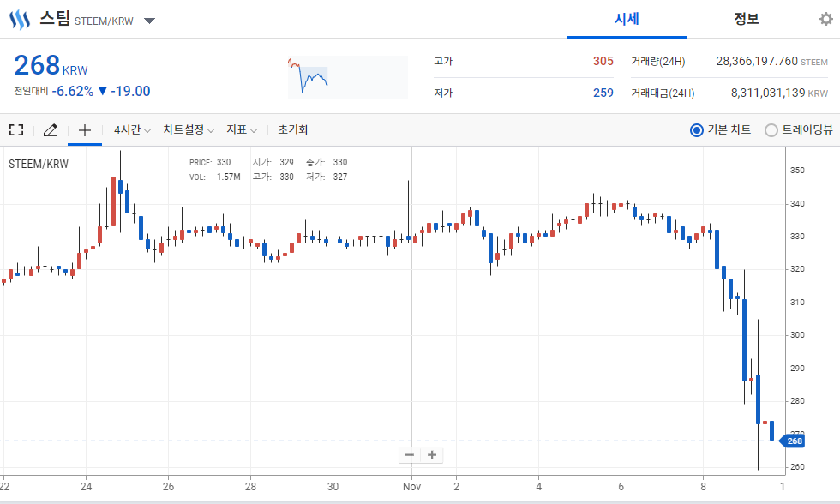Open the STEEM/KRW market selector arrow
The image size is (840, 504).
pyautogui.click(x=149, y=21)
